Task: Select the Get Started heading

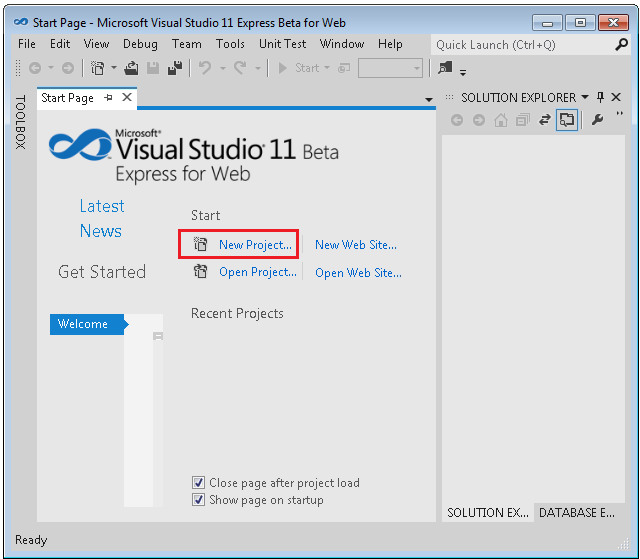Action: click(102, 272)
